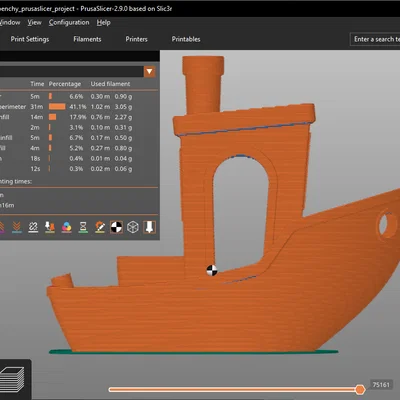The width and height of the screenshot is (400, 400).
Task: Switch to the Filaments tab
Action: [87, 39]
